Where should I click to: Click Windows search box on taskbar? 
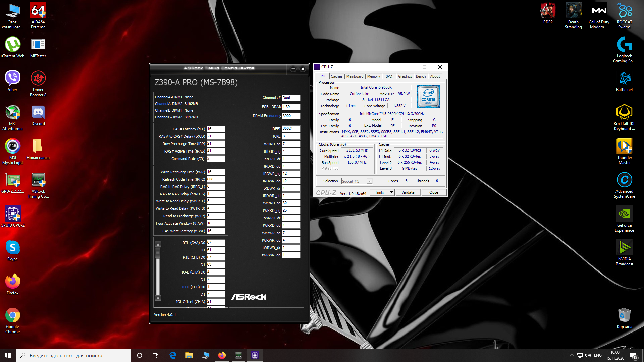(74, 355)
